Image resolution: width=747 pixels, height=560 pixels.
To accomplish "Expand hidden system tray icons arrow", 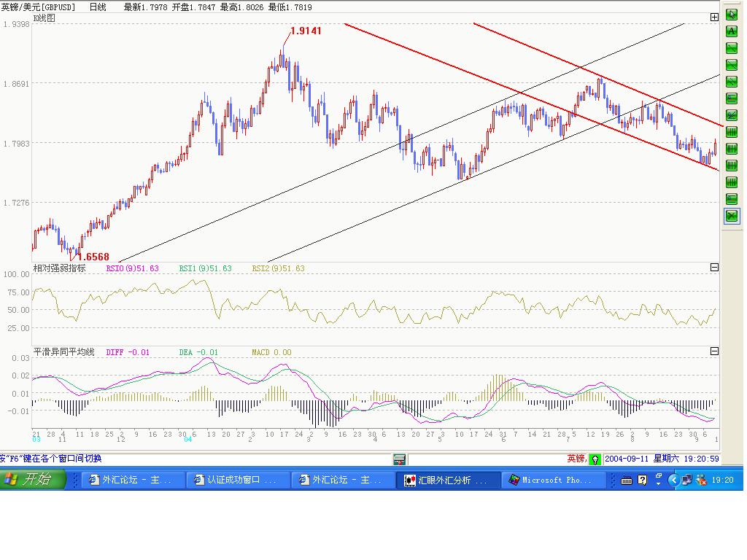I will pos(673,480).
